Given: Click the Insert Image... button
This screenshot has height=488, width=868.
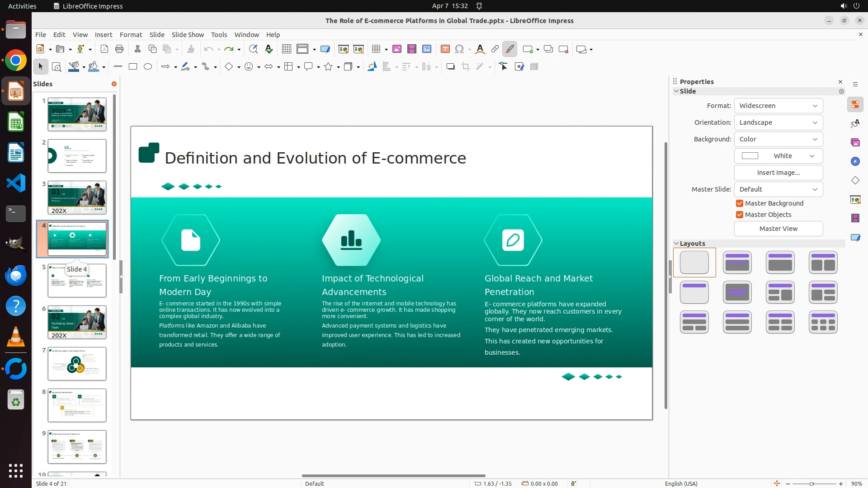Looking at the screenshot, I should 778,173.
